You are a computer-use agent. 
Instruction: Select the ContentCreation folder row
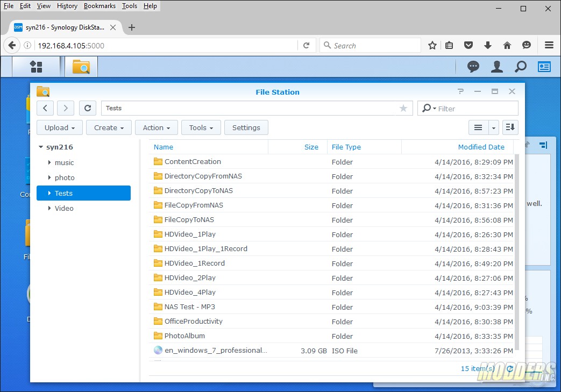click(x=331, y=162)
